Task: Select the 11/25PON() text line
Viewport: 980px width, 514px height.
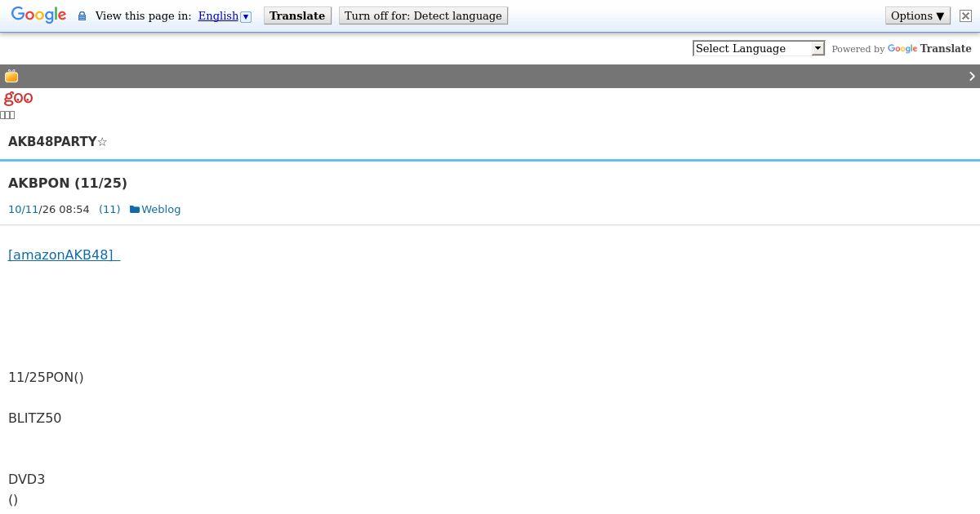Action: pyautogui.click(x=46, y=377)
